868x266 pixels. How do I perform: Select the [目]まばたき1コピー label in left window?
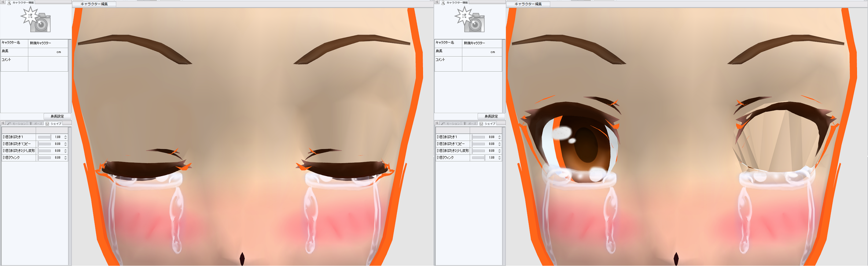[x=17, y=144]
